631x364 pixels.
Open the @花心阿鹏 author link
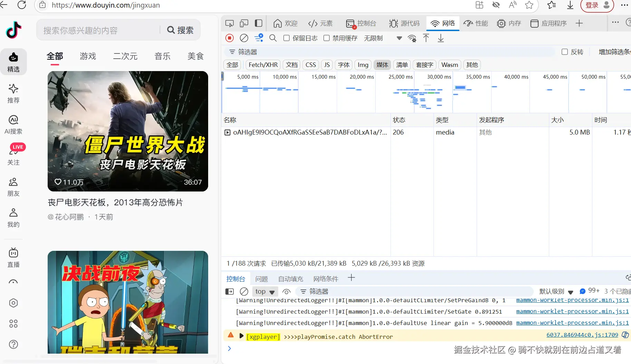pos(66,217)
